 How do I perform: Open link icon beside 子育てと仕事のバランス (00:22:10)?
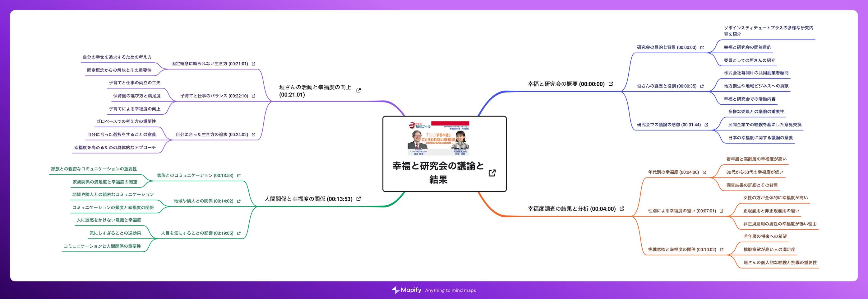[x=254, y=96]
